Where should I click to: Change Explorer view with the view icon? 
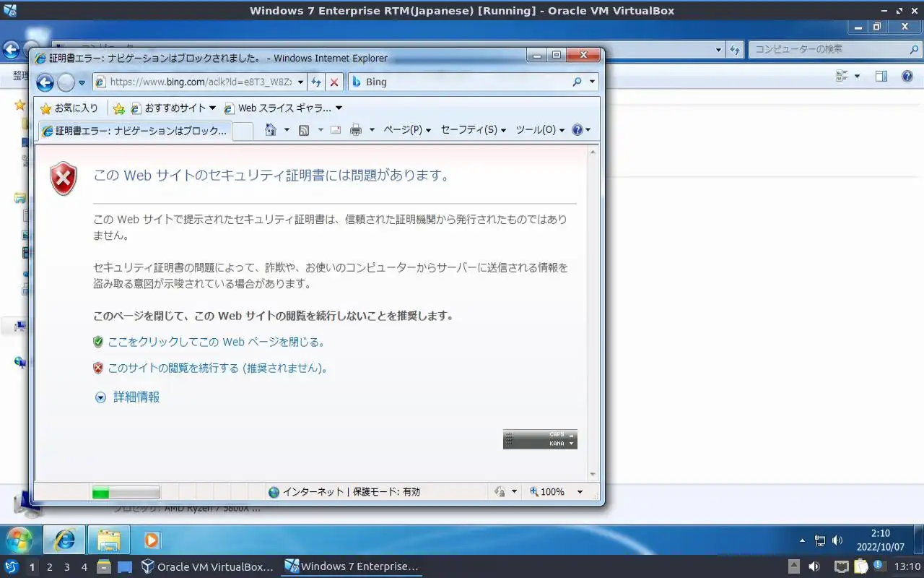click(x=842, y=76)
